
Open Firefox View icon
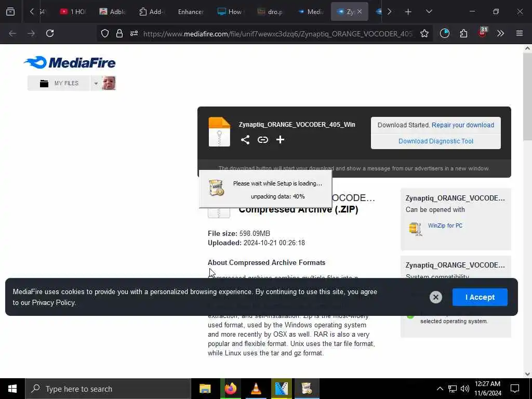pos(10,11)
